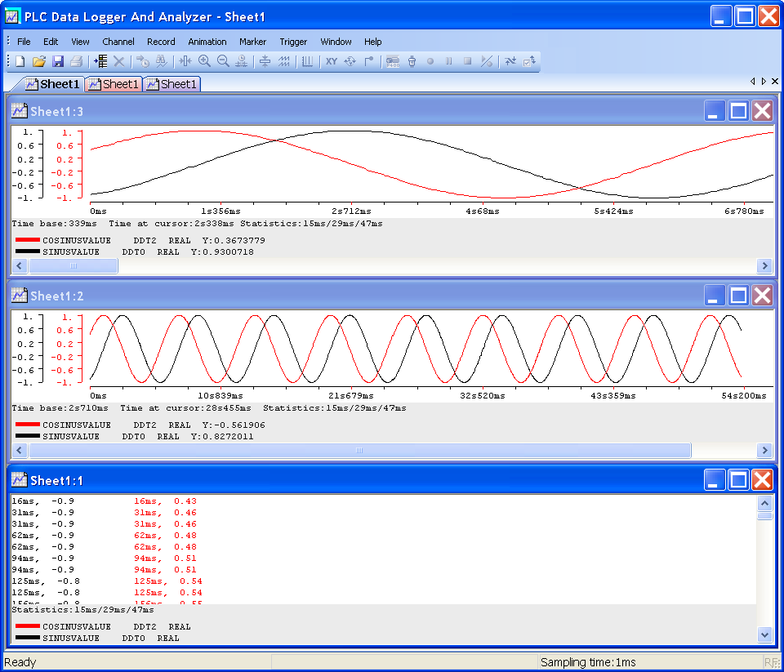
Task: Zoom in with the magnifier plus icon
Action: tap(204, 61)
